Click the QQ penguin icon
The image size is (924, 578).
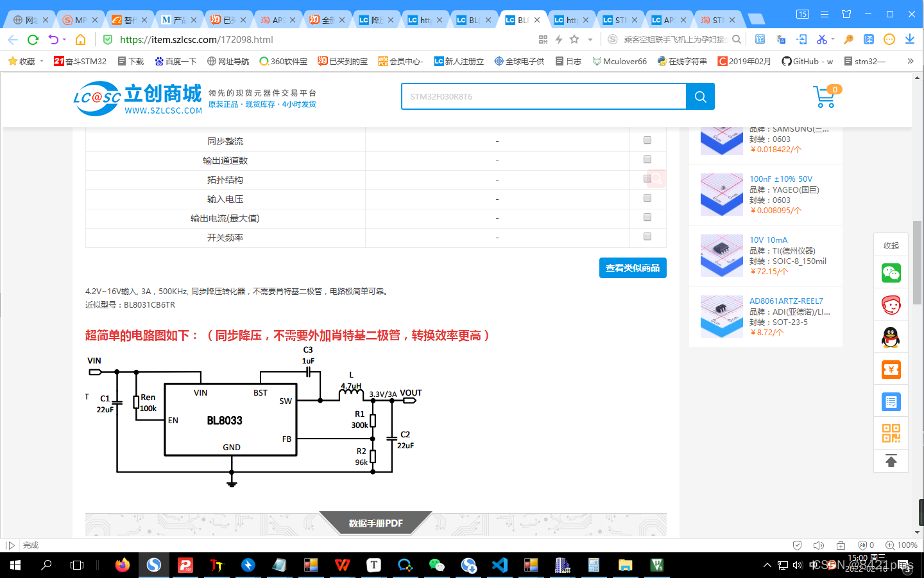[891, 337]
